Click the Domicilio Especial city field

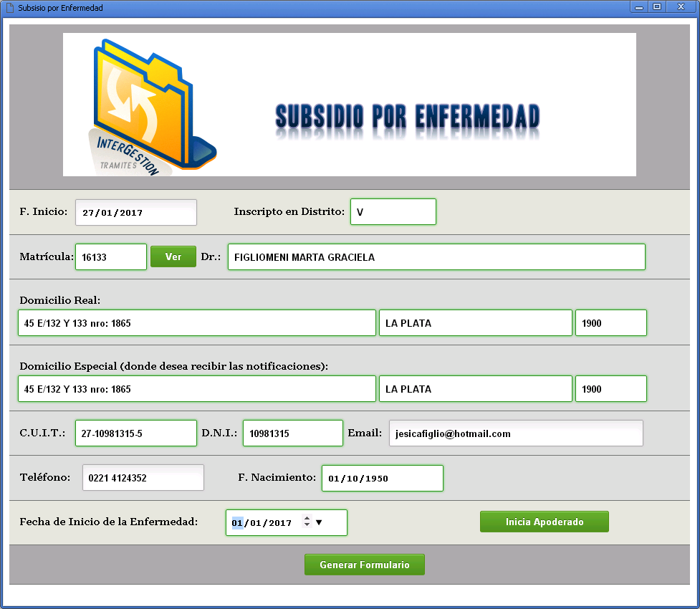click(x=476, y=389)
